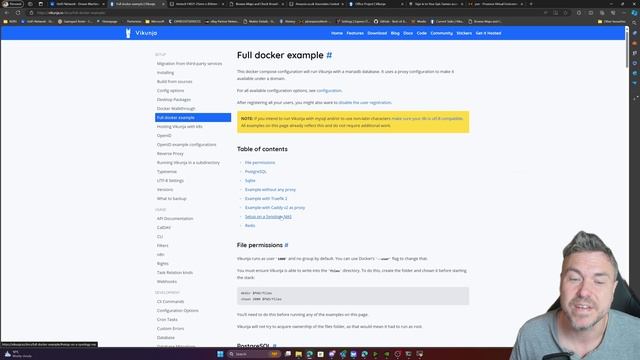Screen dimensions: 640x360
Task: Click the configuration link in the intro text
Action: click(329, 91)
